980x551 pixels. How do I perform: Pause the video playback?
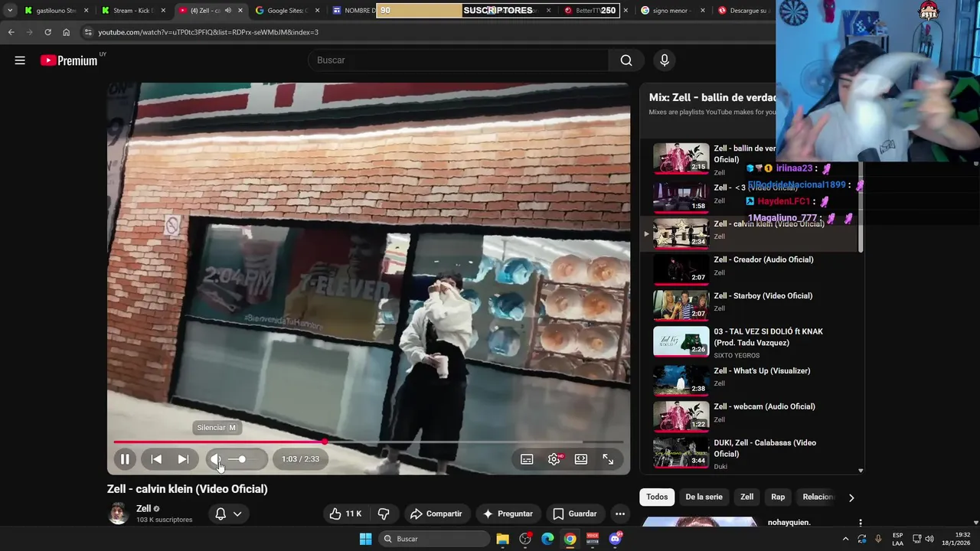125,459
